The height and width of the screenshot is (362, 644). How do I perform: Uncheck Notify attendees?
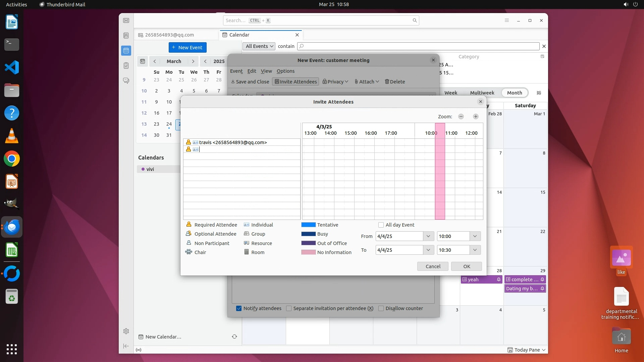239,308
